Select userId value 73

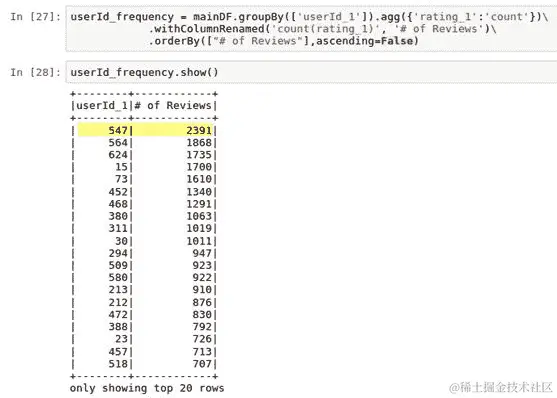click(121, 179)
